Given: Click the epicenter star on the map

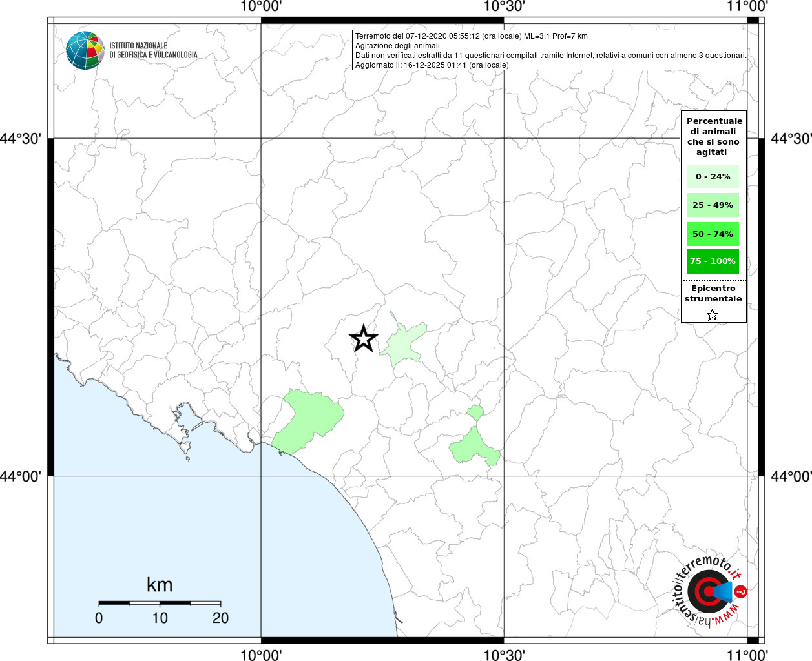Looking at the screenshot, I should [364, 338].
